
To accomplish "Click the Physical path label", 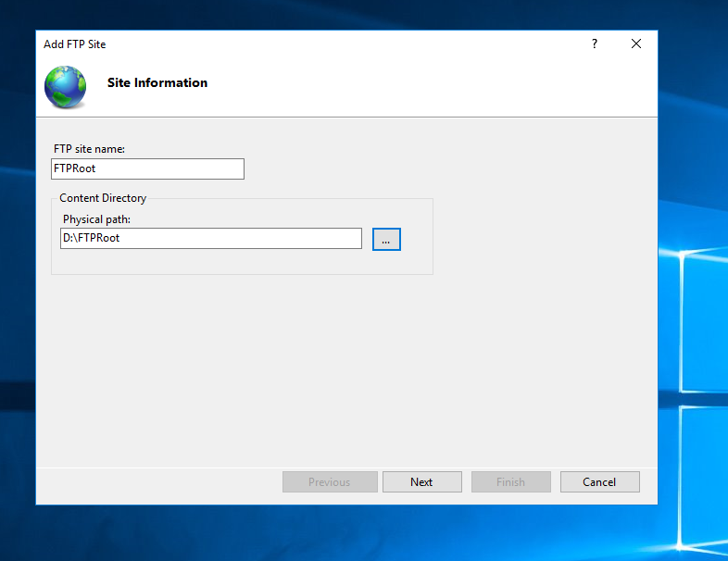I will (x=96, y=219).
